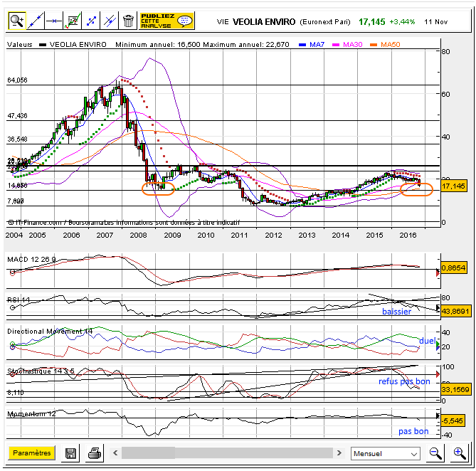Select the blue dotted segment tool

click(x=91, y=21)
